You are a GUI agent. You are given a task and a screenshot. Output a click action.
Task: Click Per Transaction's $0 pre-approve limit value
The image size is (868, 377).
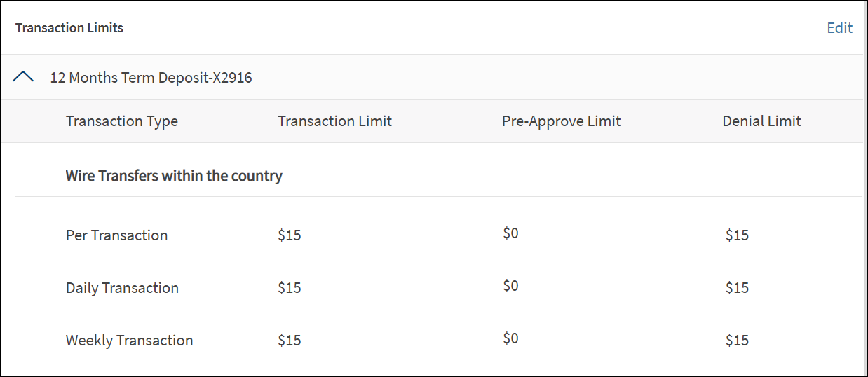click(x=510, y=233)
